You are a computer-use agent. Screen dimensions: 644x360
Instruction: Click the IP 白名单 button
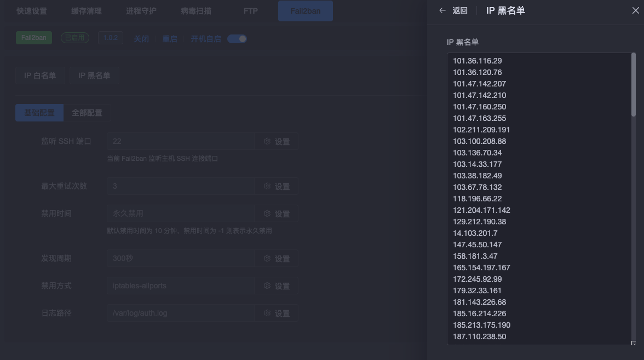[x=40, y=76]
